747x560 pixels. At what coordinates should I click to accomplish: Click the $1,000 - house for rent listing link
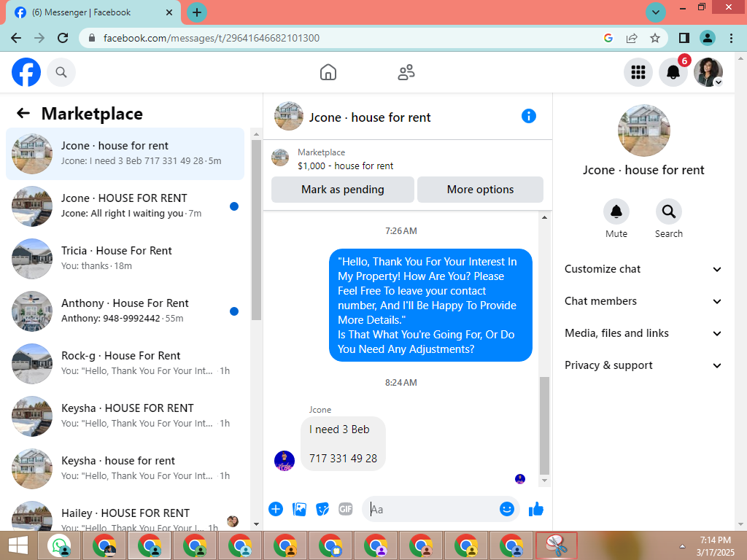tap(345, 166)
